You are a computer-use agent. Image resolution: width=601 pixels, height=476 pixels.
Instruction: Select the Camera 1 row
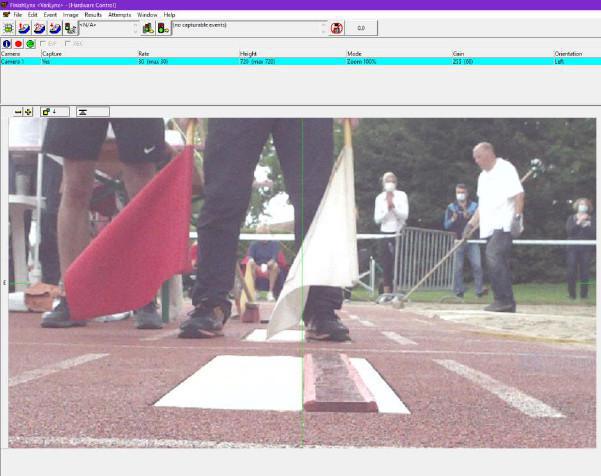point(300,61)
